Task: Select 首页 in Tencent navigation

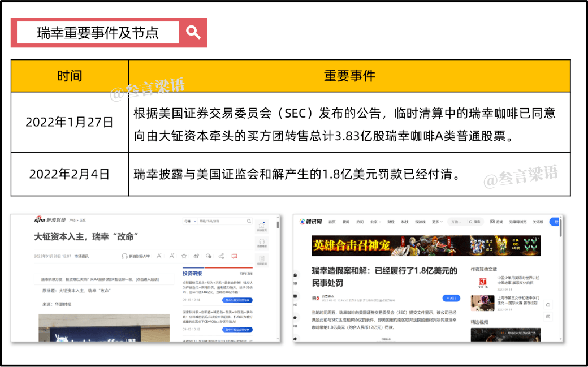Action: pyautogui.click(x=332, y=222)
